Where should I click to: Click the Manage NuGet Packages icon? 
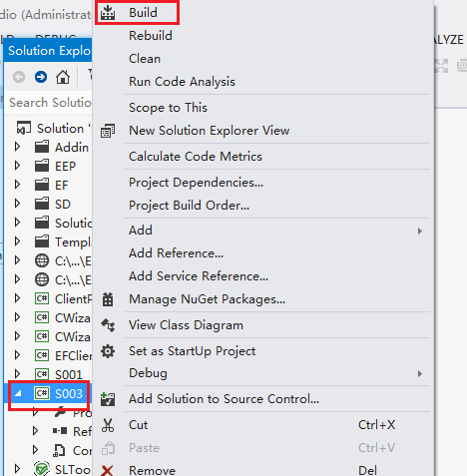point(108,299)
